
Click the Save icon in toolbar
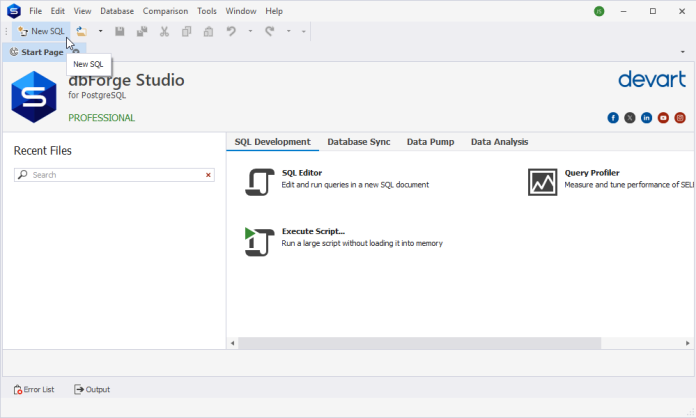(x=120, y=31)
